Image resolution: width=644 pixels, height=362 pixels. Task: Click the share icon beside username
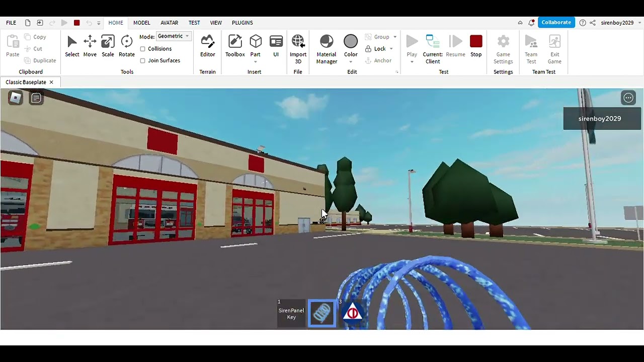pyautogui.click(x=593, y=23)
